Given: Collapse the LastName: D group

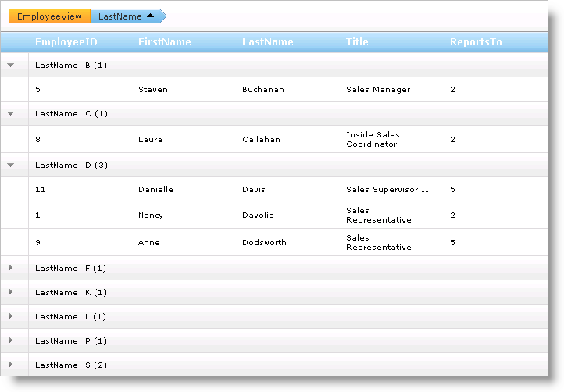Looking at the screenshot, I should (11, 166).
